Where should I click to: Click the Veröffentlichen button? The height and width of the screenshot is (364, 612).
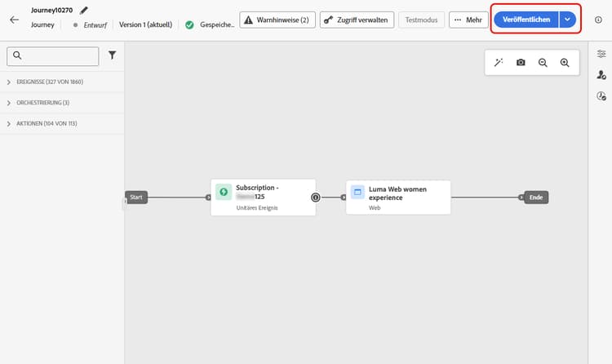point(526,20)
